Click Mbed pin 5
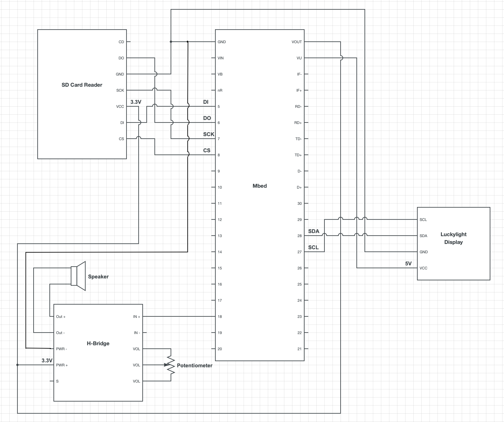Viewport: 504px width, 422px height. [x=219, y=107]
